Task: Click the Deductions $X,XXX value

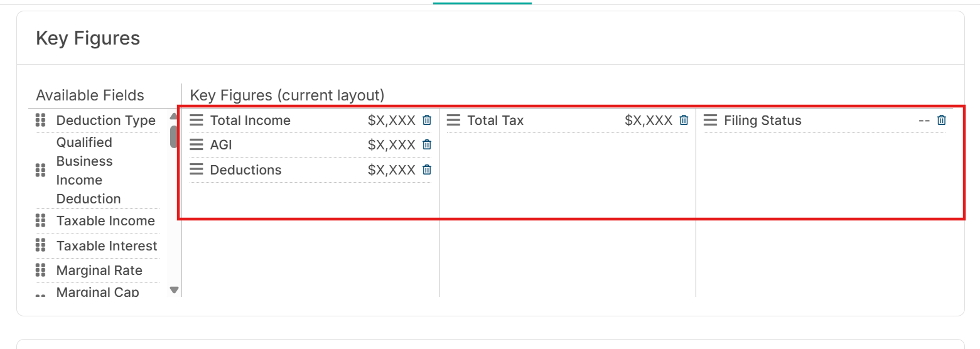Action: 392,170
